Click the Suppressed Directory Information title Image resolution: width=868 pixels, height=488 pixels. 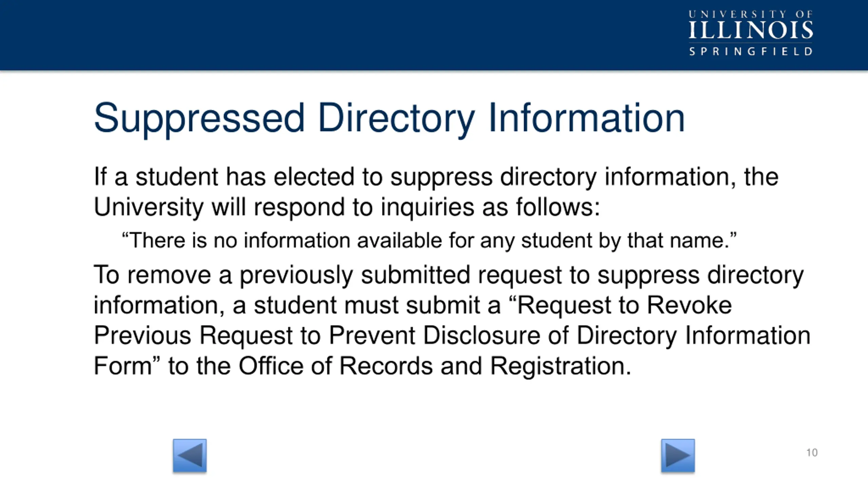click(x=389, y=119)
